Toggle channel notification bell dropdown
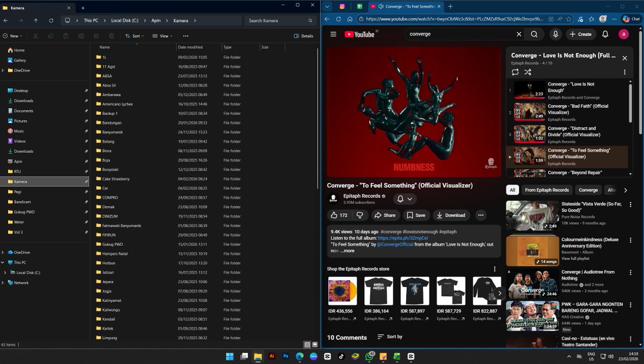This screenshot has width=644, height=364. pyautogui.click(x=405, y=199)
